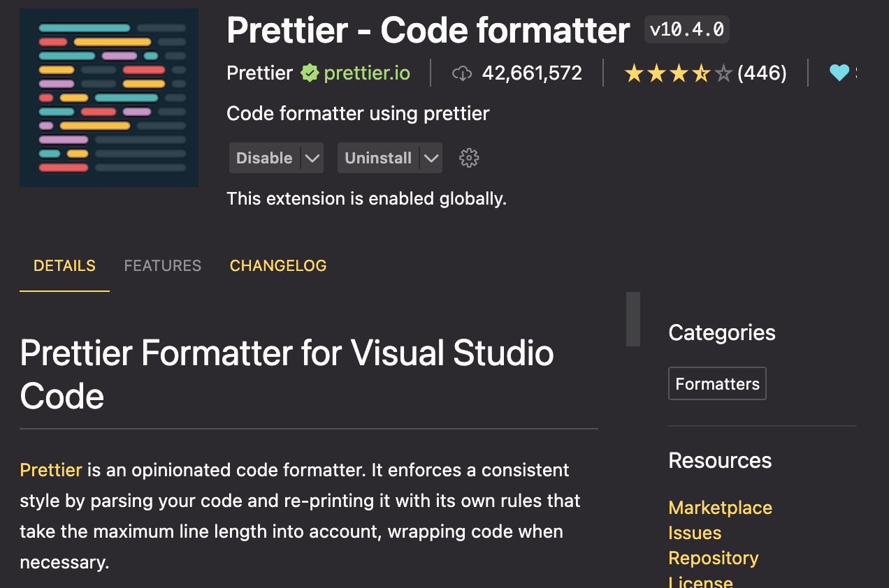Switch to the FEATURES tab
This screenshot has height=588, width=889.
pos(162,265)
